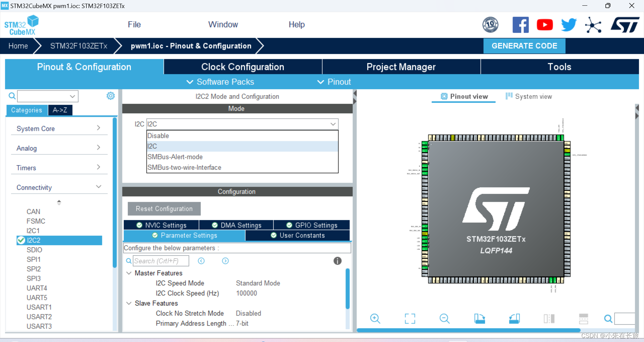Click the parameter list vertical scrollbar

point(347,288)
